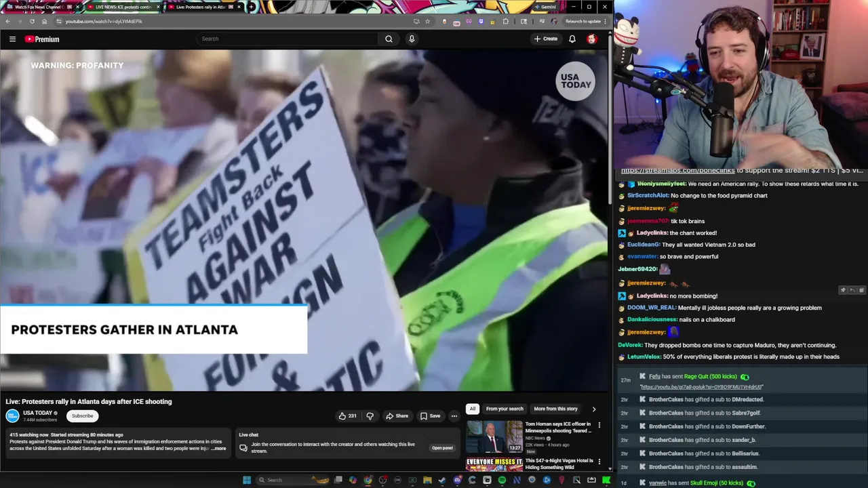Screen dimensions: 868x488
Task: Select the From your search chip
Action: click(505, 409)
